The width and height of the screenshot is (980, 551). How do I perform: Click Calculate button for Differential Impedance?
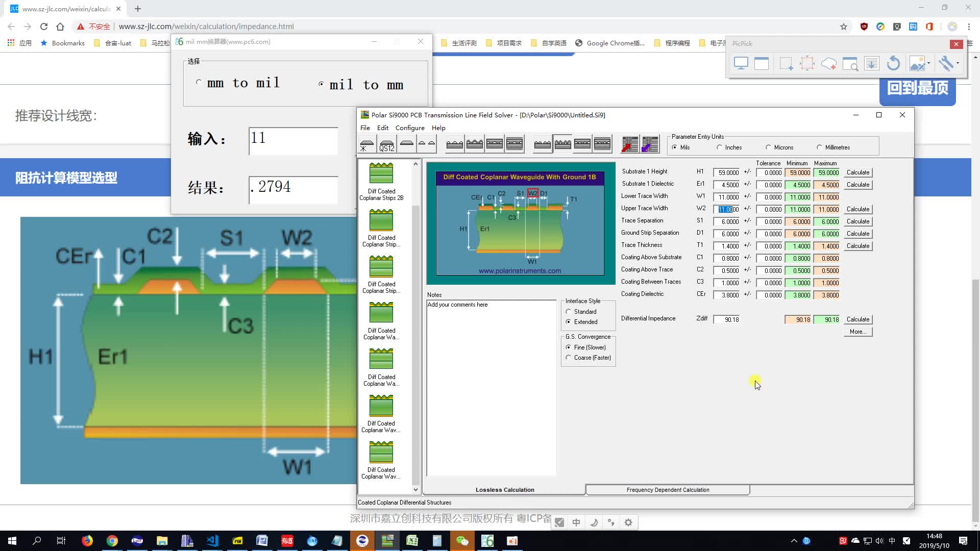click(x=859, y=319)
